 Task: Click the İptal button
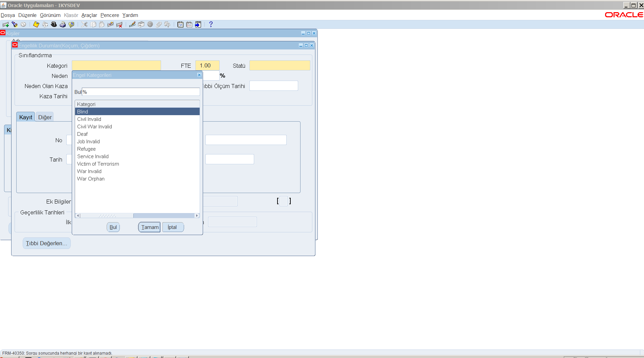[x=173, y=227]
